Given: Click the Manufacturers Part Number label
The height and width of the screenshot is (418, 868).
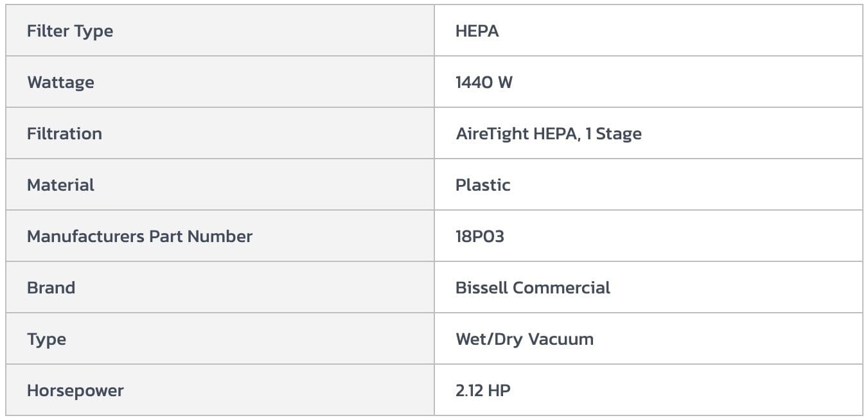Looking at the screenshot, I should point(139,236).
